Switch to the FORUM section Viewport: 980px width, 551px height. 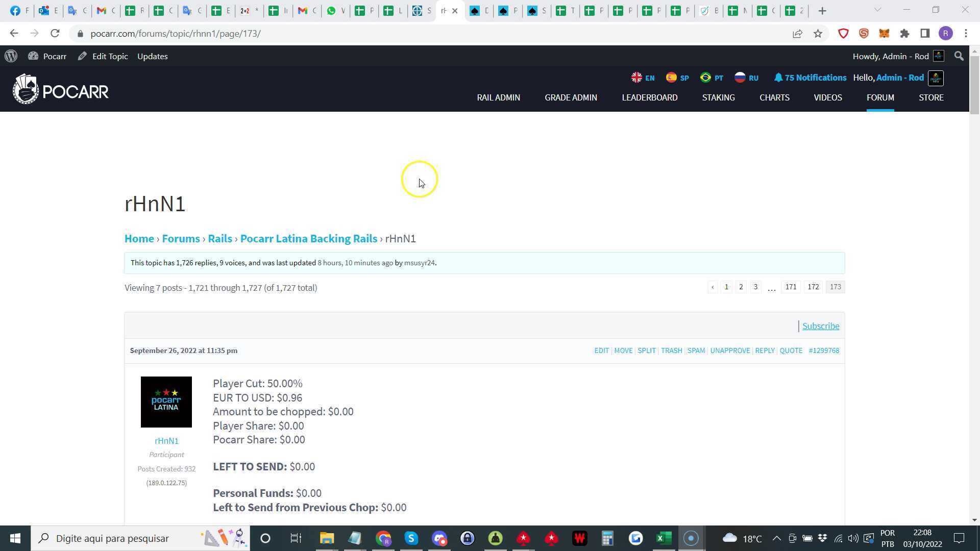click(880, 97)
